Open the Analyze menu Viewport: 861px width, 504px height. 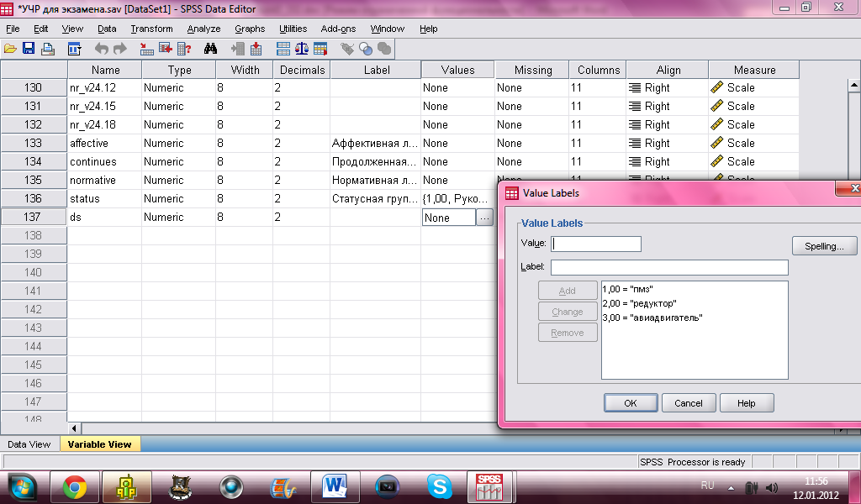203,29
